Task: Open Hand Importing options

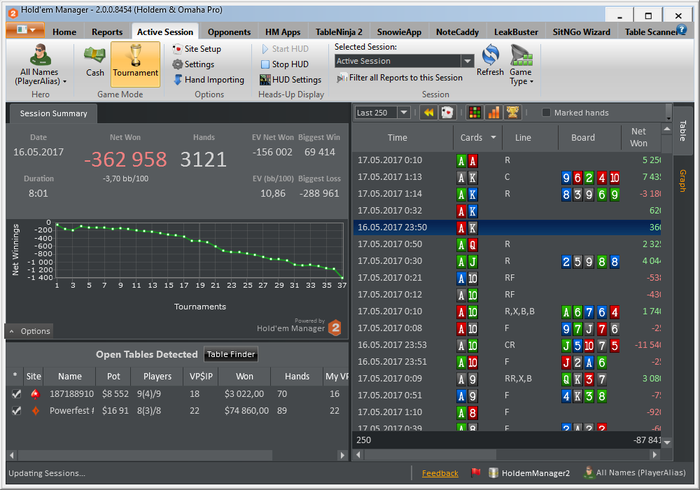Action: 208,79
